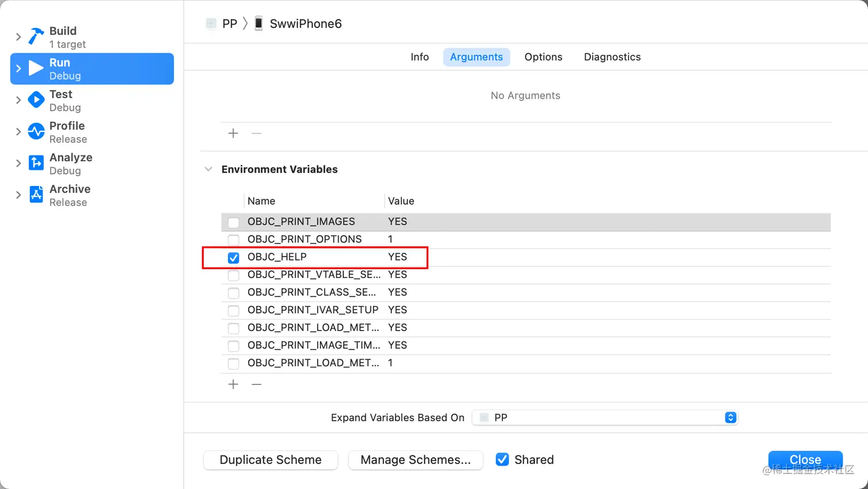
Task: Click the Profile waveform icon
Action: click(36, 132)
